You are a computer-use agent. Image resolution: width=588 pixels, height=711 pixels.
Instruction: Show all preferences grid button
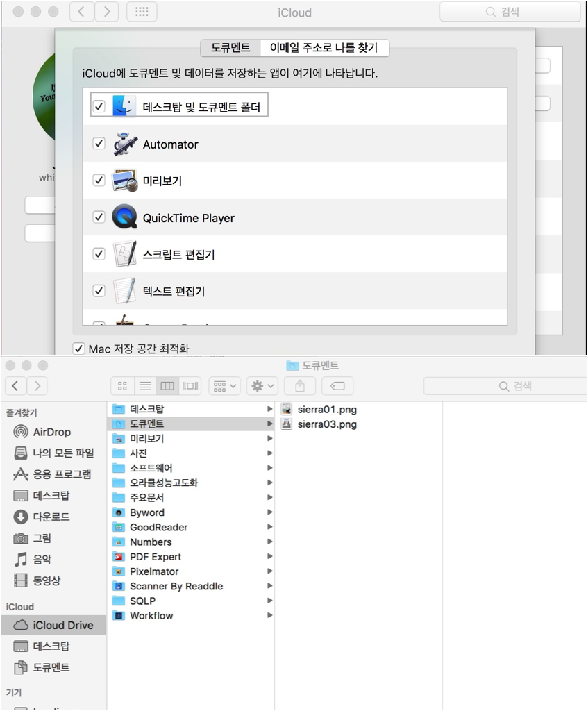tap(142, 12)
